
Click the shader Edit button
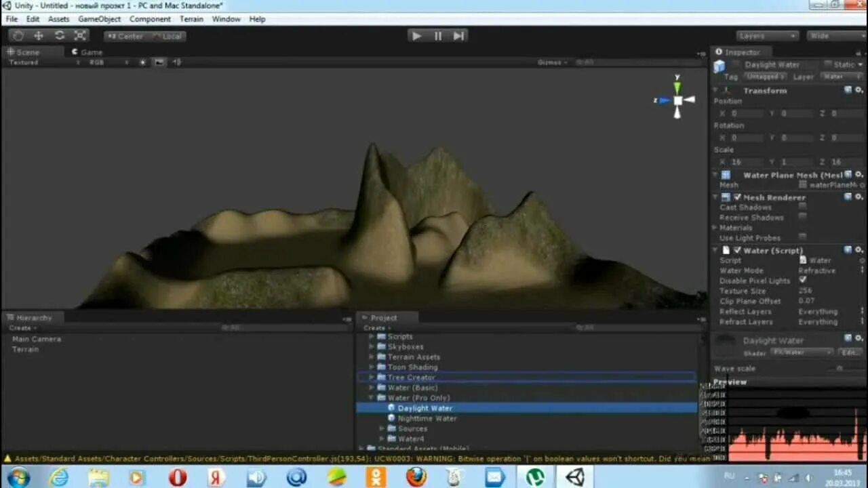850,352
